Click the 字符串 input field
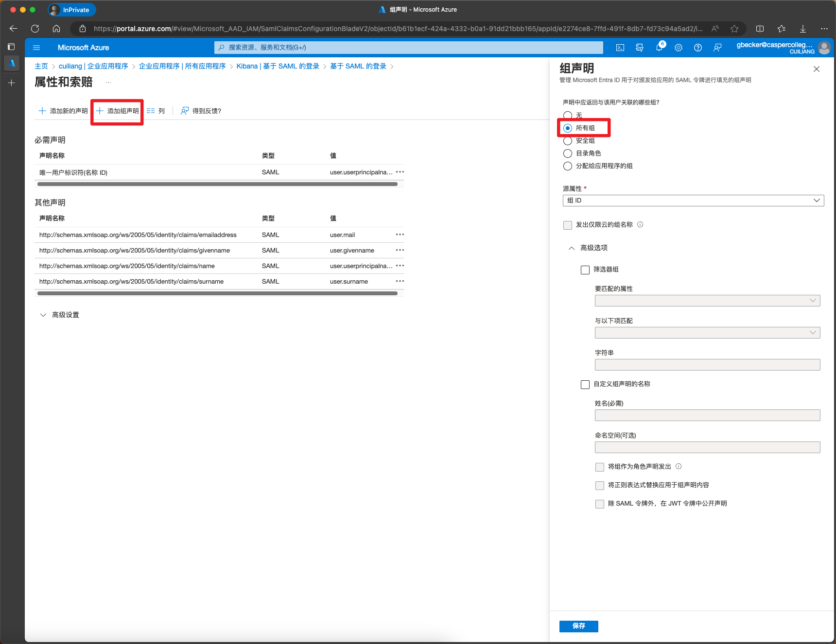This screenshot has width=836, height=644. 707,365
